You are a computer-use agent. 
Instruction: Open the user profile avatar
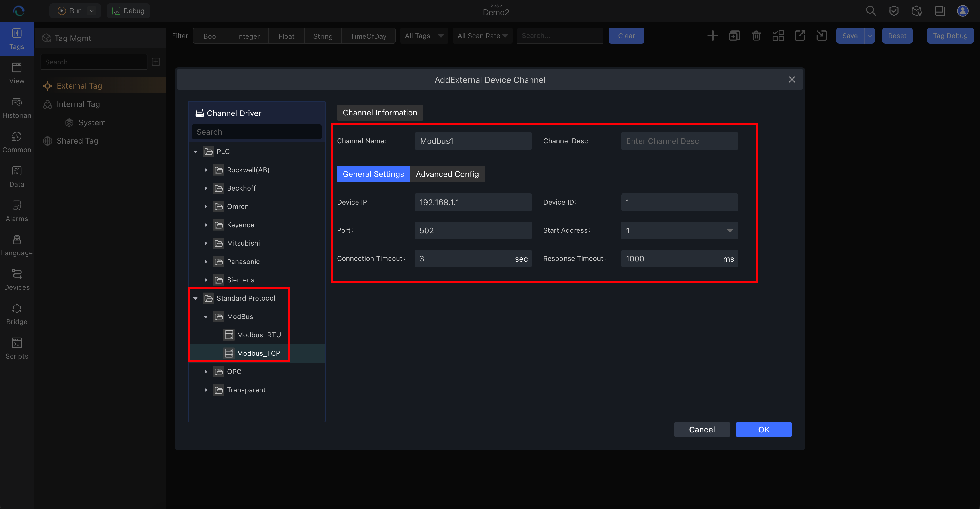(x=963, y=11)
